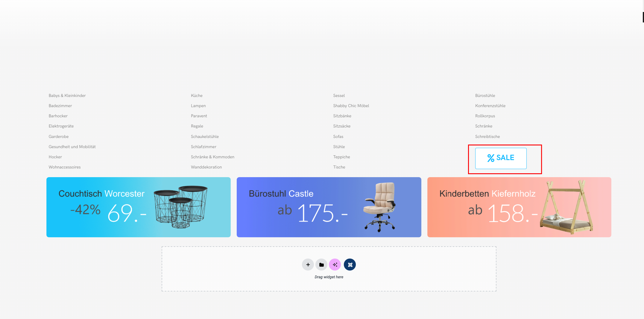Click the Schlafzimmer link
The image size is (644, 319).
pos(203,147)
